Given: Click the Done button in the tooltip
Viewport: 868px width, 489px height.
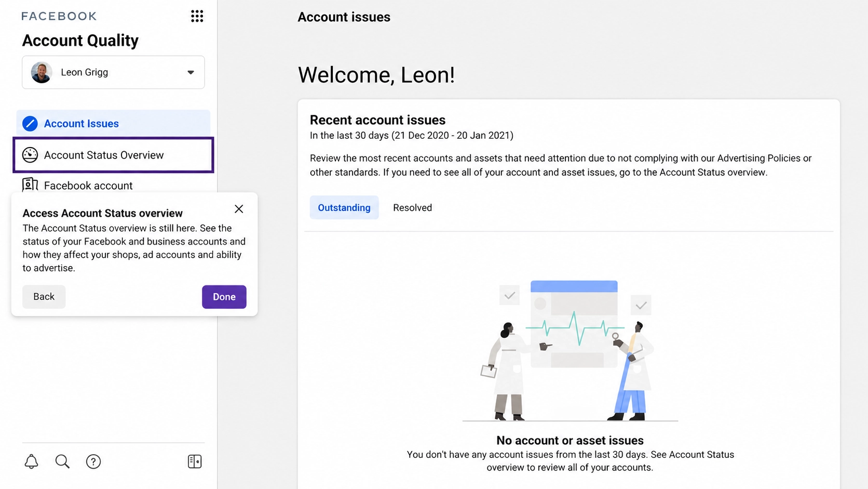Looking at the screenshot, I should pos(224,297).
